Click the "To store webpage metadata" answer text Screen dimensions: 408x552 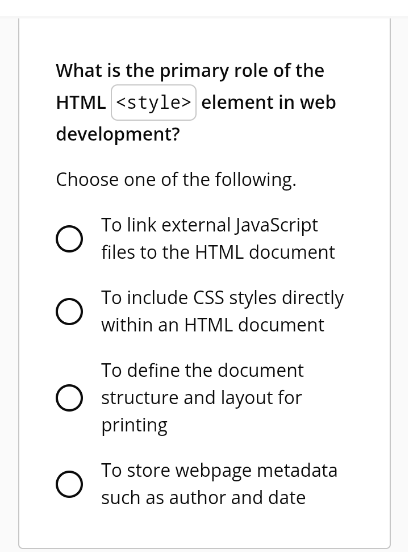[x=219, y=471]
